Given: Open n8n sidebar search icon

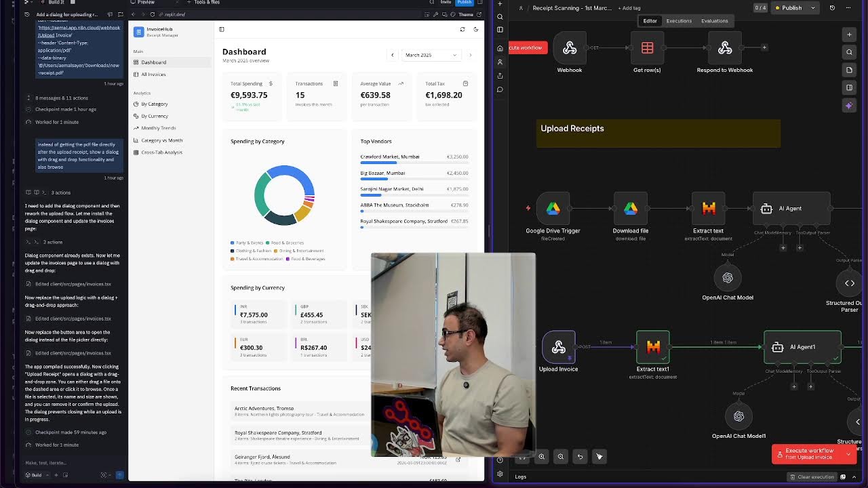Looking at the screenshot, I should (x=500, y=16).
